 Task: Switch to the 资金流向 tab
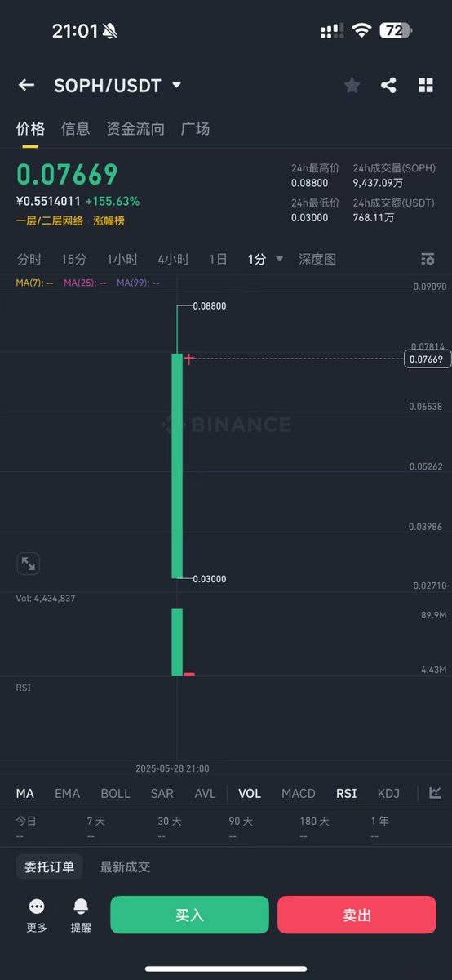135,128
